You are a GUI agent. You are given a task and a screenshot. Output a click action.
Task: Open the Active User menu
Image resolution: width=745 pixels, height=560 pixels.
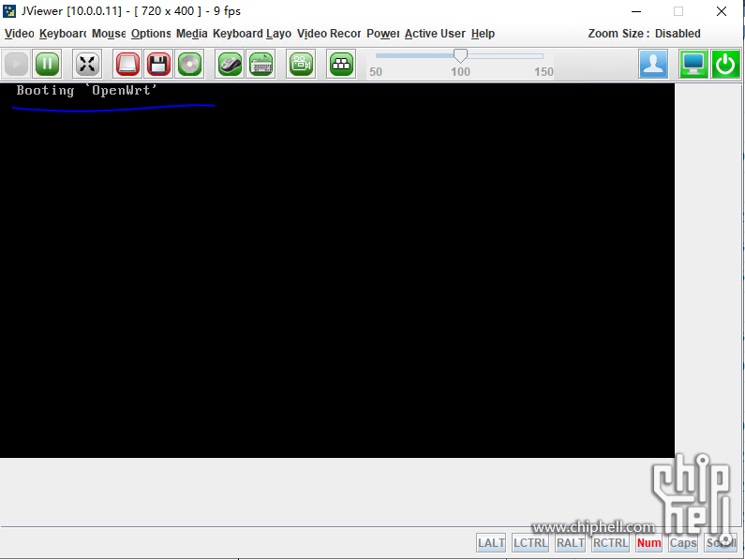pos(435,34)
